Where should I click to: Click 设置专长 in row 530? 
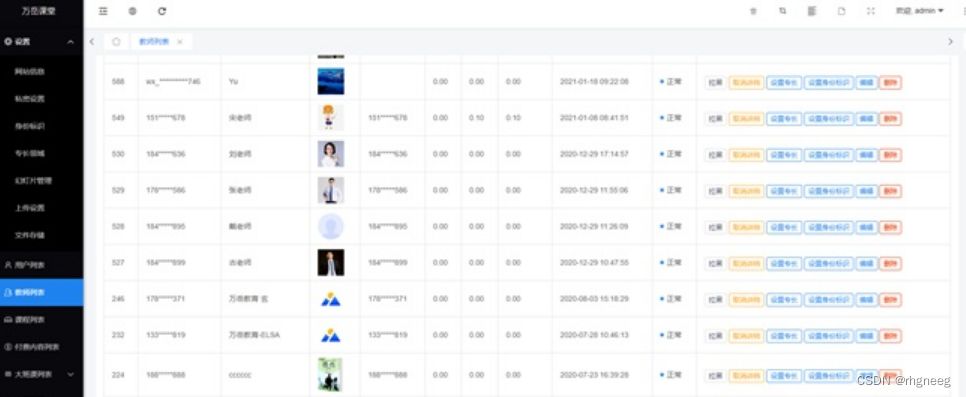[x=784, y=155]
